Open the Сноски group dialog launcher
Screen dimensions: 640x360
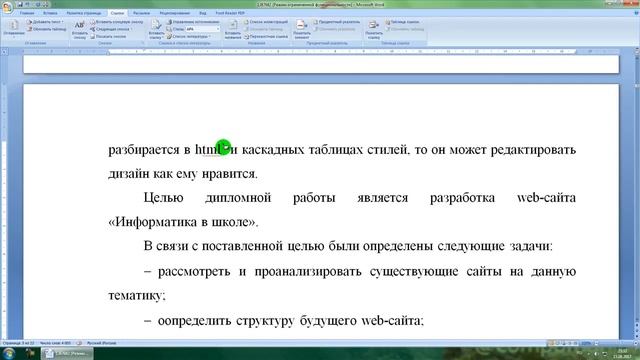click(143, 43)
